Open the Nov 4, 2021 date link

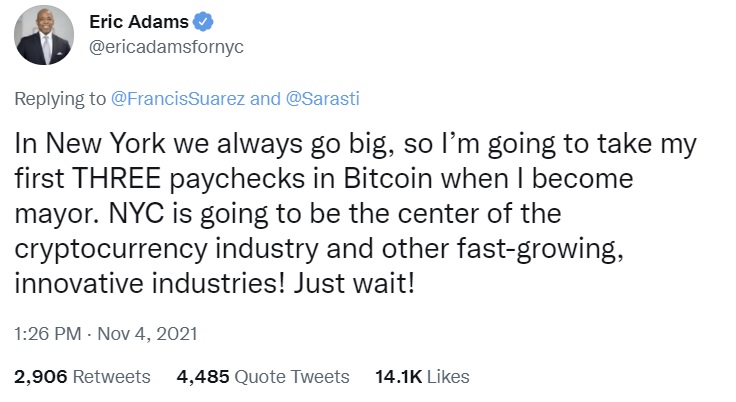point(147,334)
